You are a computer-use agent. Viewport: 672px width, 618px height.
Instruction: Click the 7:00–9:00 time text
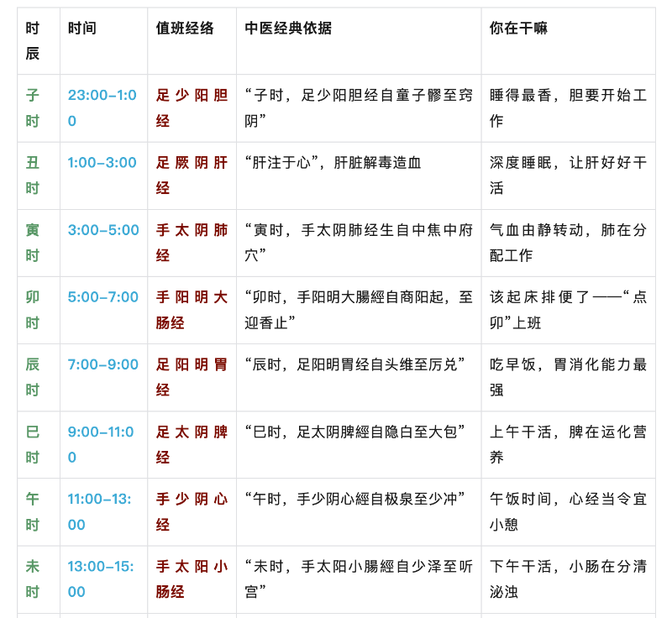pos(103,364)
